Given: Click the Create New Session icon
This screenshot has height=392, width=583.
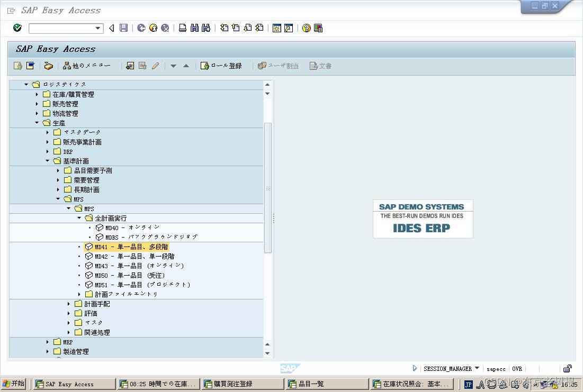Looking at the screenshot, I should click(277, 28).
